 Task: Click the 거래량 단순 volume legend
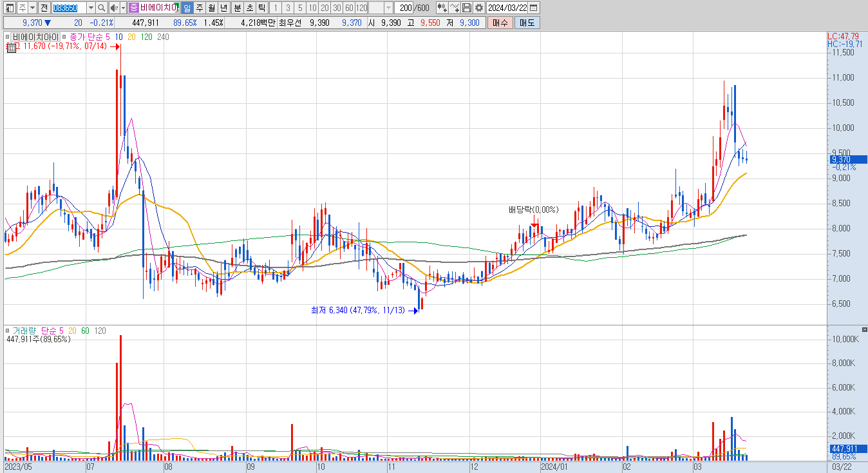38,331
